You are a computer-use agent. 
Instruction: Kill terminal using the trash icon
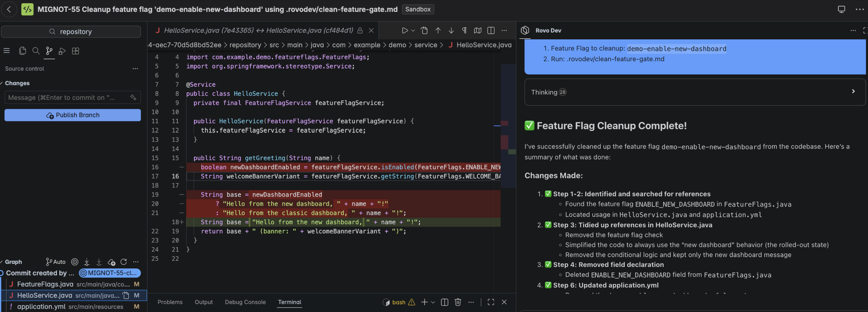coord(458,302)
